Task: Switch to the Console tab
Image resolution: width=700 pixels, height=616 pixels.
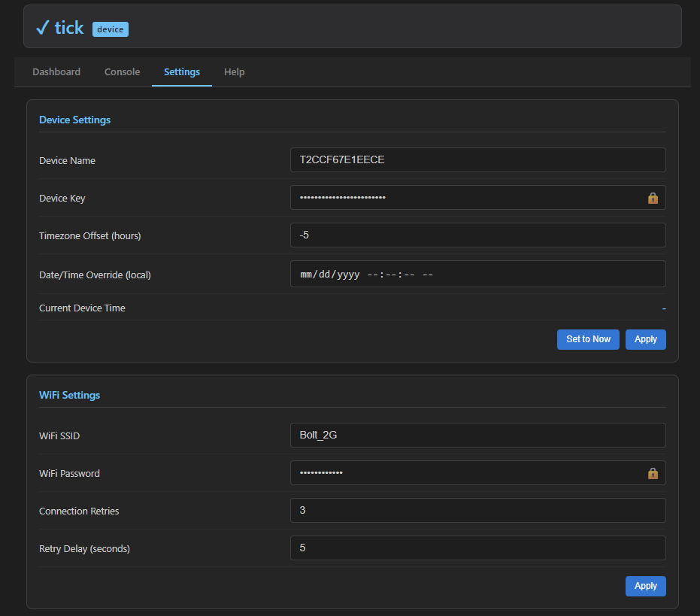Action: [x=122, y=71]
